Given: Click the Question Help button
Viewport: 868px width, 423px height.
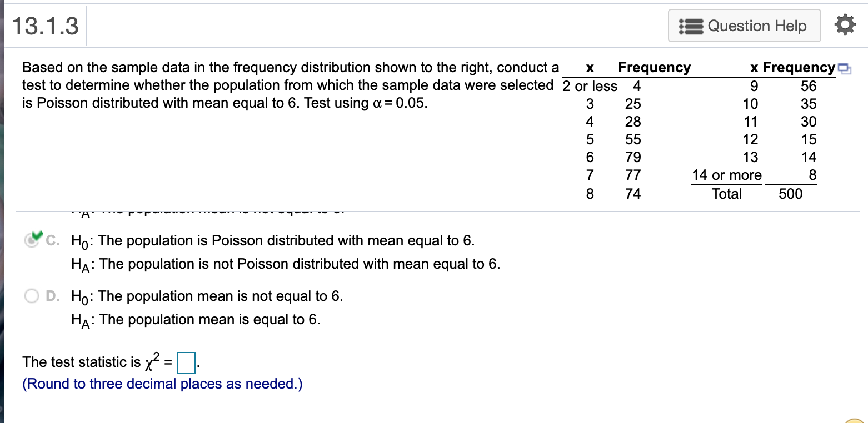Looking at the screenshot, I should point(744,26).
